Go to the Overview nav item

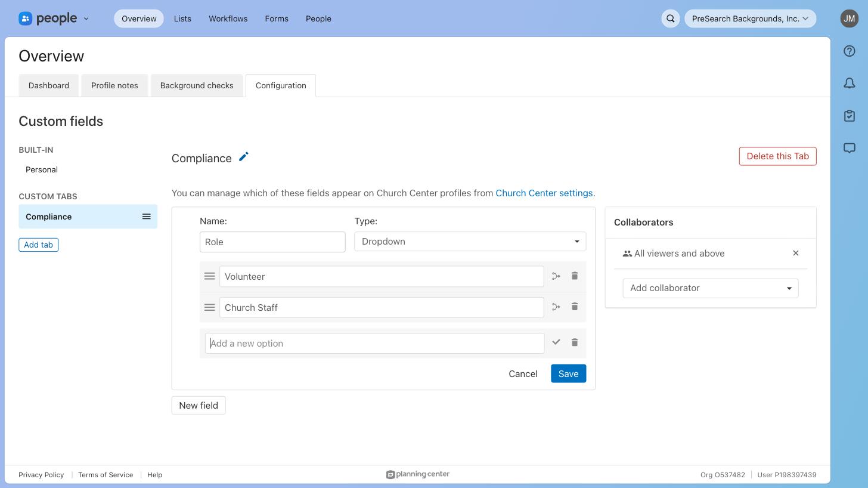click(x=139, y=18)
